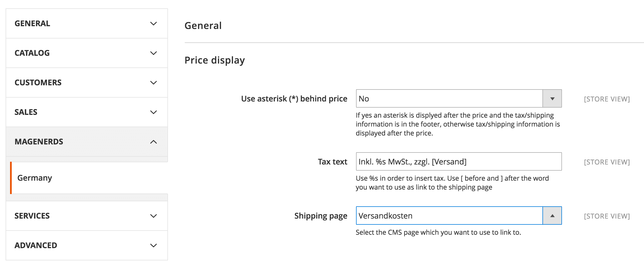Image resolution: width=644 pixels, height=271 pixels.
Task: Expand the CATALOG section chevron
Action: [153, 53]
